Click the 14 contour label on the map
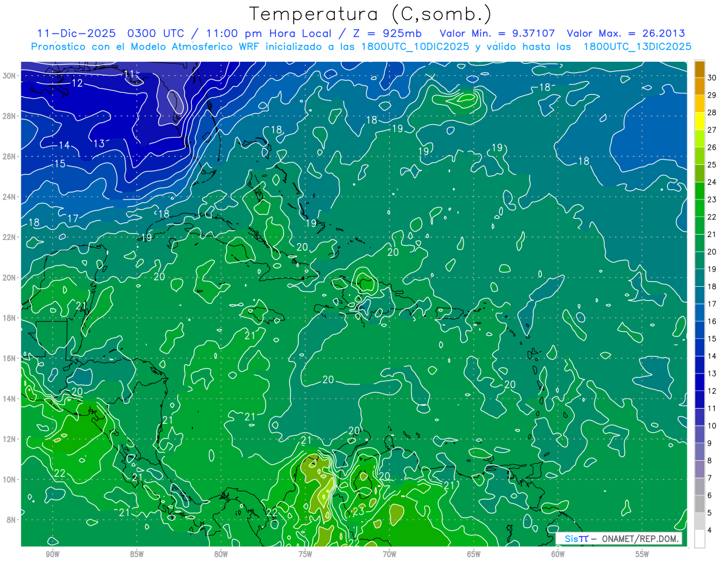 coord(64,145)
